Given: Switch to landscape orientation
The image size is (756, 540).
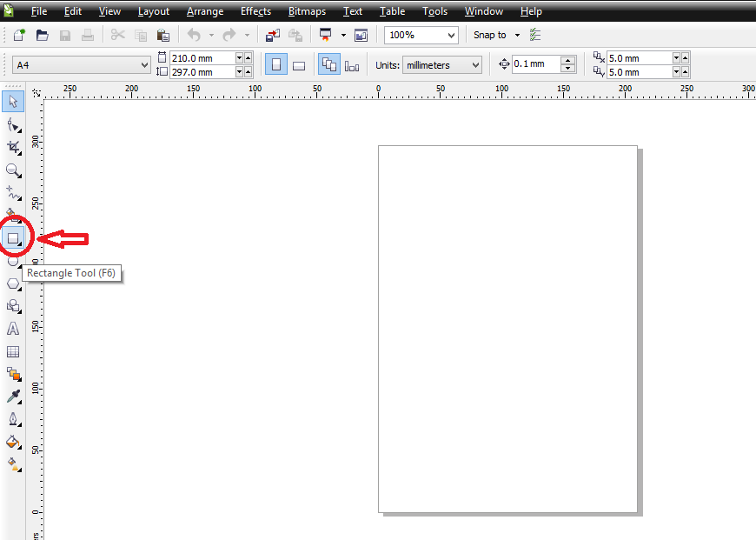Looking at the screenshot, I should (x=299, y=64).
